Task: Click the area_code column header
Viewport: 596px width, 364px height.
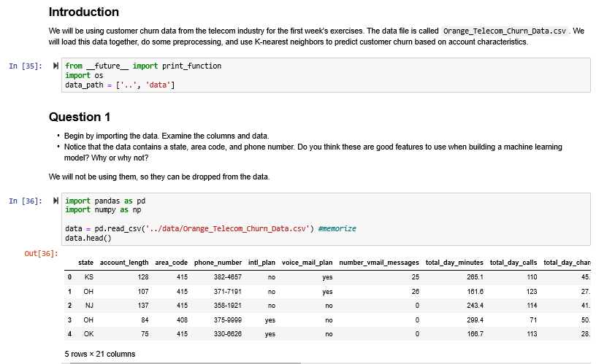Action: (172, 263)
